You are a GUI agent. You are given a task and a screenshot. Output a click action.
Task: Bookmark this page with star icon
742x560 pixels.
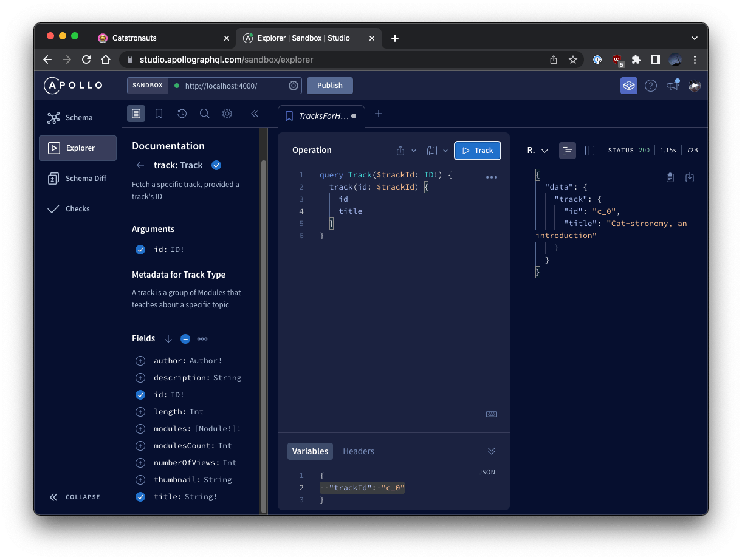tap(572, 60)
